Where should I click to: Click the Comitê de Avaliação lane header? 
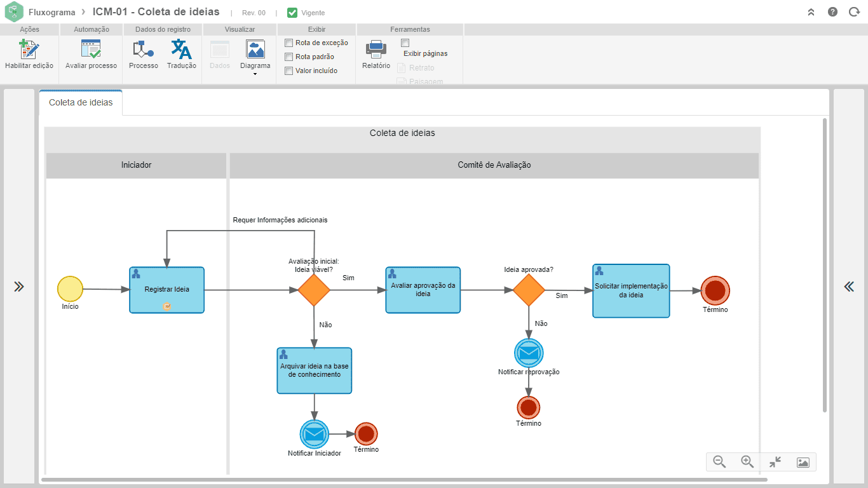(x=494, y=165)
